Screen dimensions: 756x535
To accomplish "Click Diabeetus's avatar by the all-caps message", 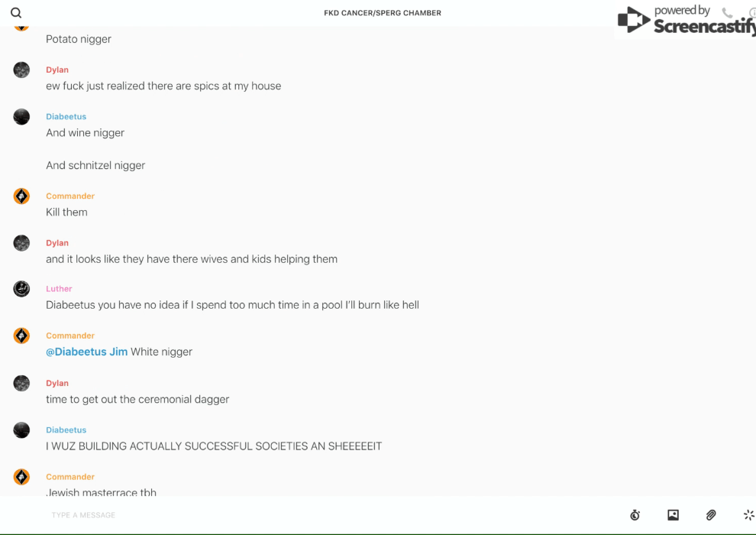I will coord(21,430).
